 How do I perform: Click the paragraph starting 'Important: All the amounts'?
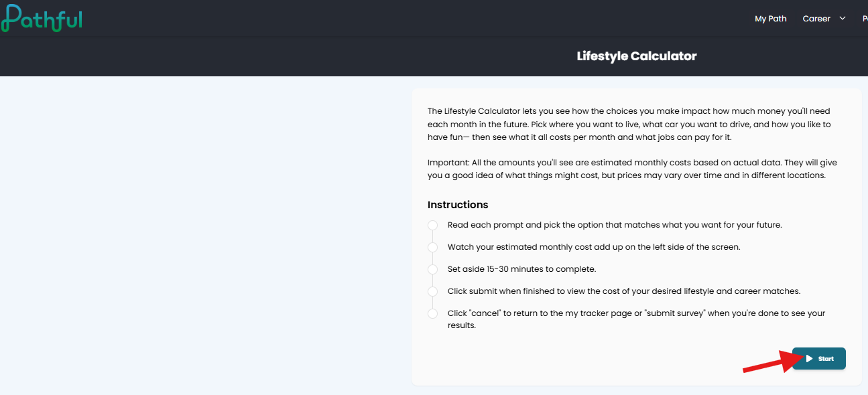(632, 169)
